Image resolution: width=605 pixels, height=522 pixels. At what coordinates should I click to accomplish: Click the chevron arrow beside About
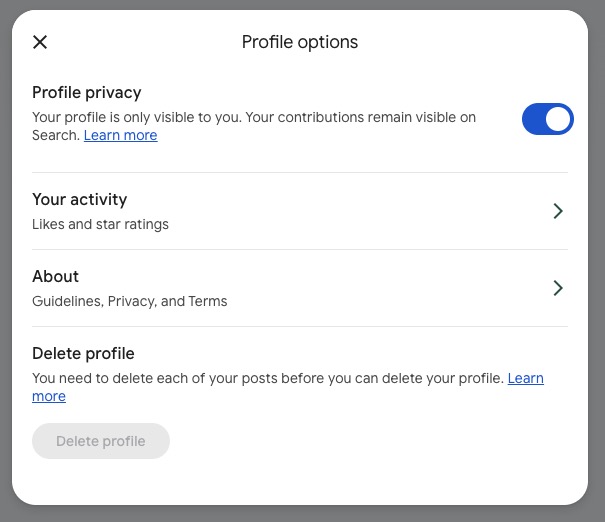coord(558,288)
